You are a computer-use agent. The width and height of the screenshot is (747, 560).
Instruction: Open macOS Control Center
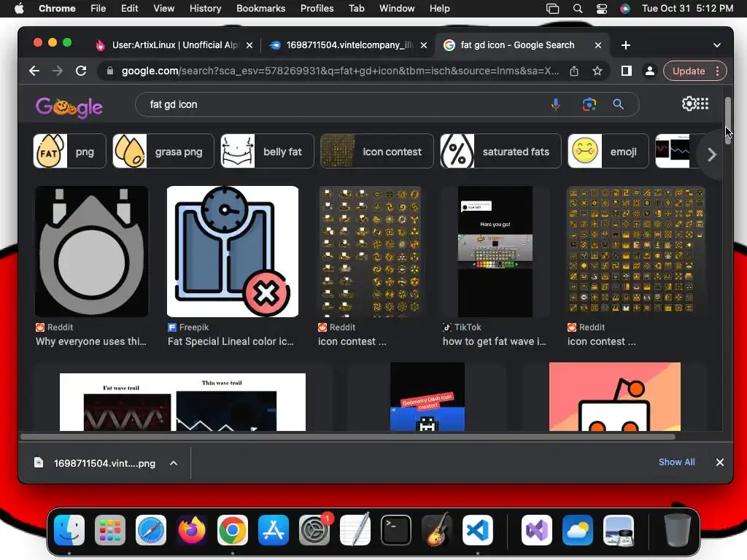[602, 9]
